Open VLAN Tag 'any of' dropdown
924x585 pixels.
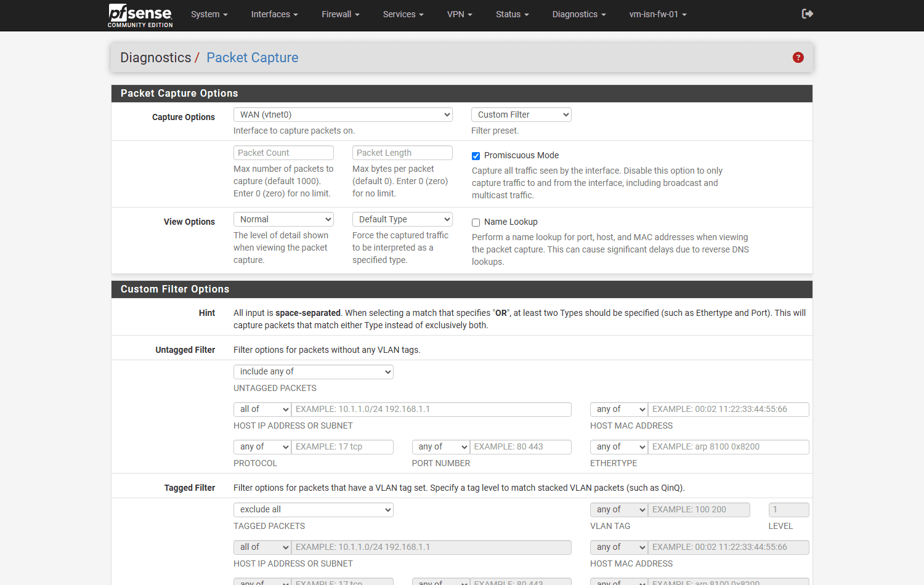pos(619,509)
